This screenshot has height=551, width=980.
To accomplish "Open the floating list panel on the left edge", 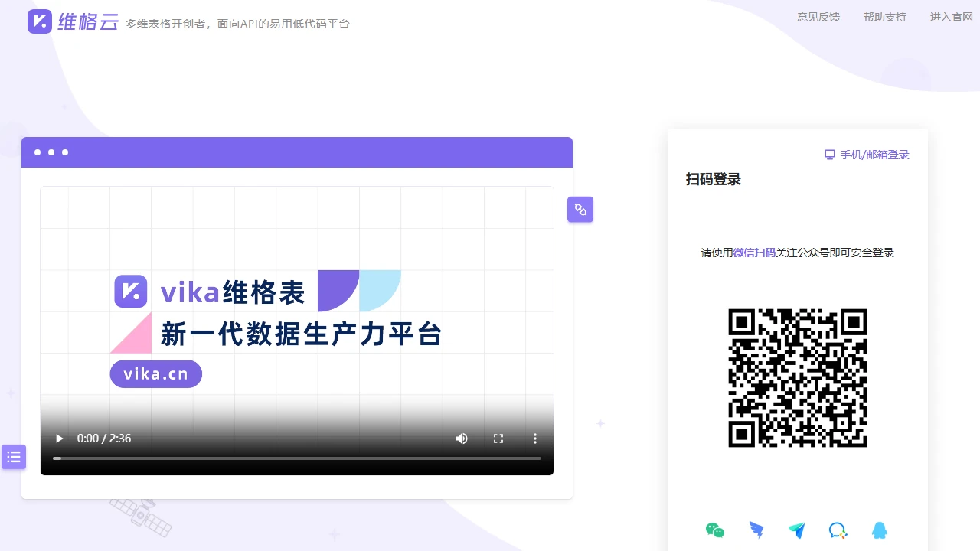I will 14,457.
